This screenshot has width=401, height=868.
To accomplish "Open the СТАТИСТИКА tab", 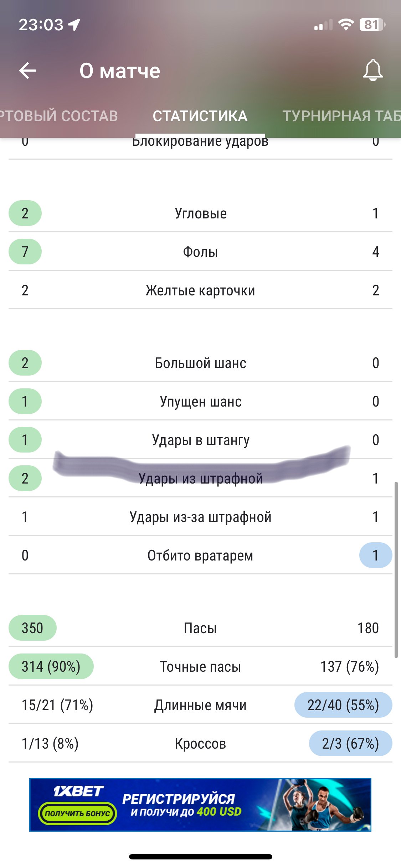I will tap(200, 116).
